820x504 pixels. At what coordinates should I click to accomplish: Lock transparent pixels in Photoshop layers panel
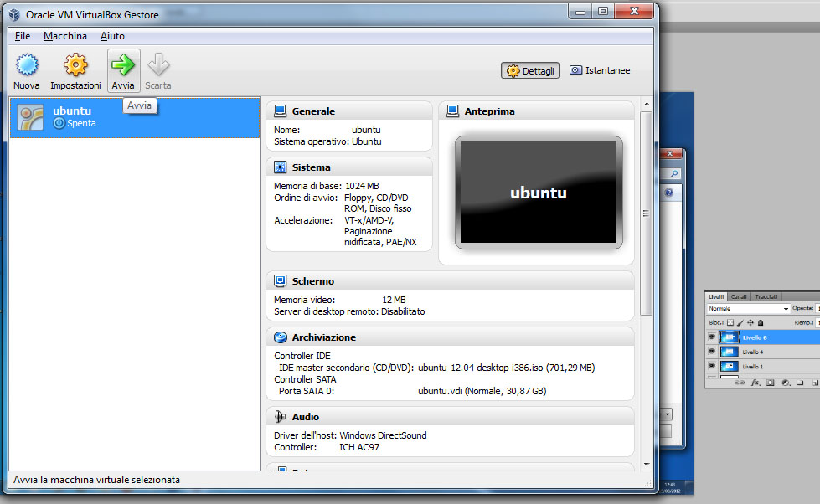tap(730, 322)
